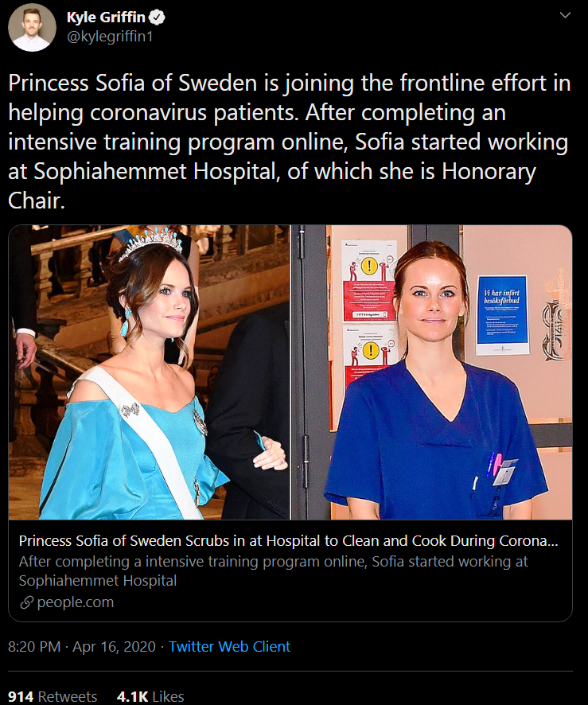Click the blue visitor-ban notice in hospital photo
Screen dimensions: 588x705
coord(502,314)
